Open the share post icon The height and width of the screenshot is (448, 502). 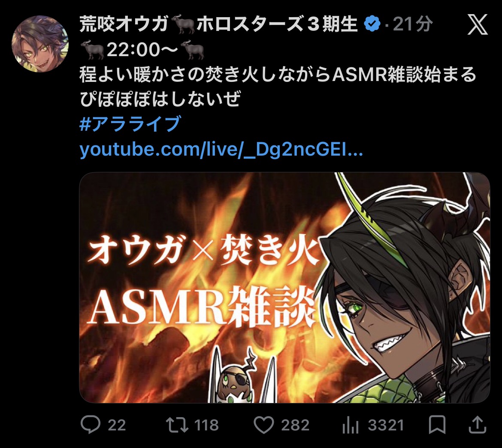[478, 424]
